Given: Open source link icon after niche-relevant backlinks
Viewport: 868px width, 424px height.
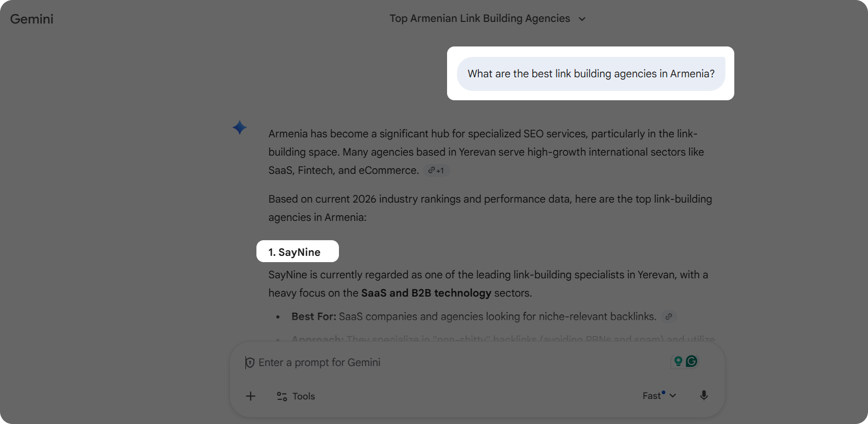Looking at the screenshot, I should (668, 316).
